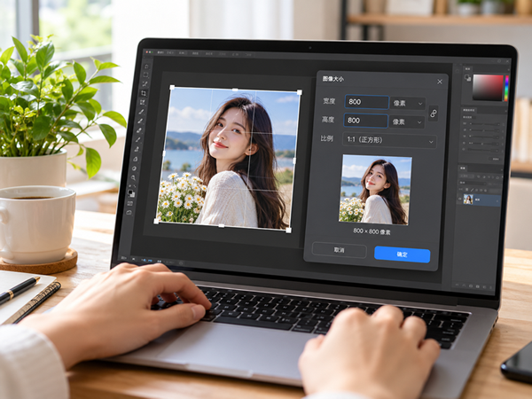Click the 取消 button
This screenshot has width=532, height=399.
(x=340, y=250)
